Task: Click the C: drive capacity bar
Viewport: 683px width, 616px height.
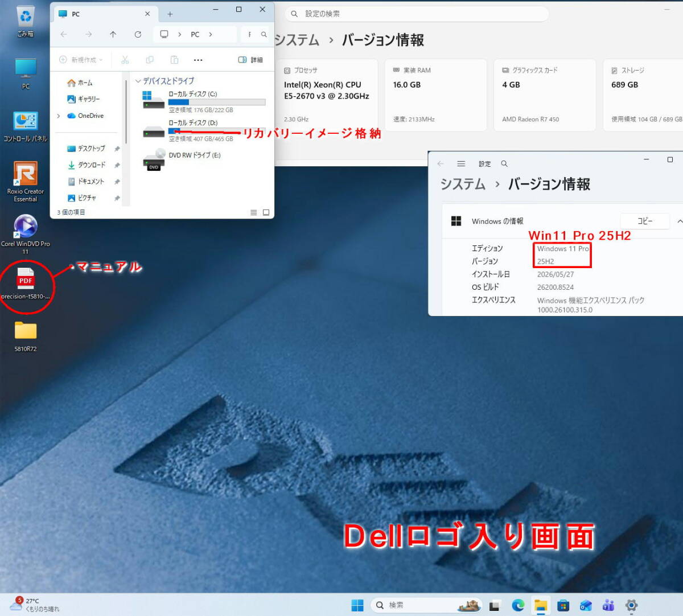Action: click(x=217, y=102)
